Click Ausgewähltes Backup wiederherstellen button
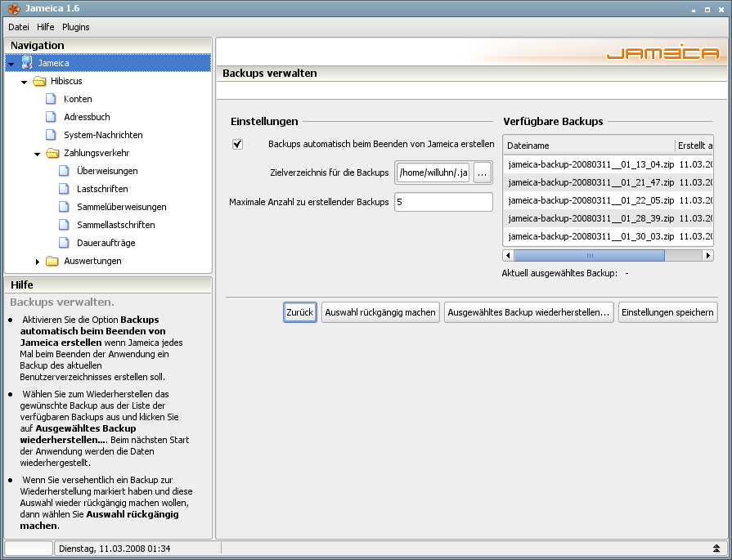 (x=528, y=312)
